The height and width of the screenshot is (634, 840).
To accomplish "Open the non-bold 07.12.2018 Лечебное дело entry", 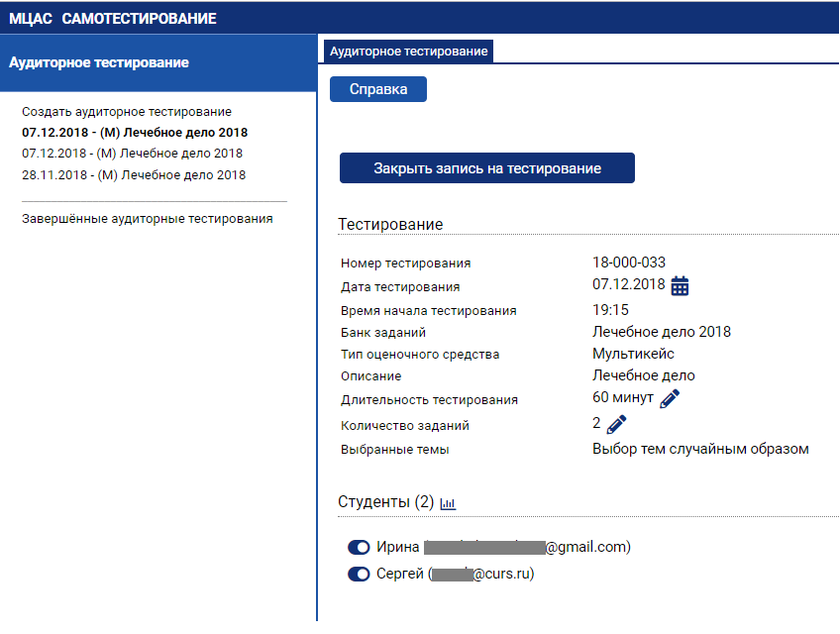I will coord(132,154).
